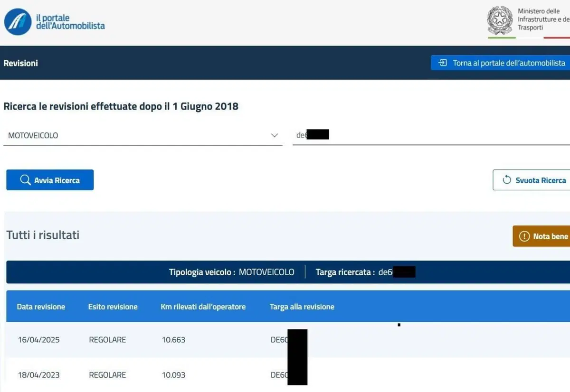Open the Nota bene notice
This screenshot has width=570, height=392.
(x=541, y=236)
